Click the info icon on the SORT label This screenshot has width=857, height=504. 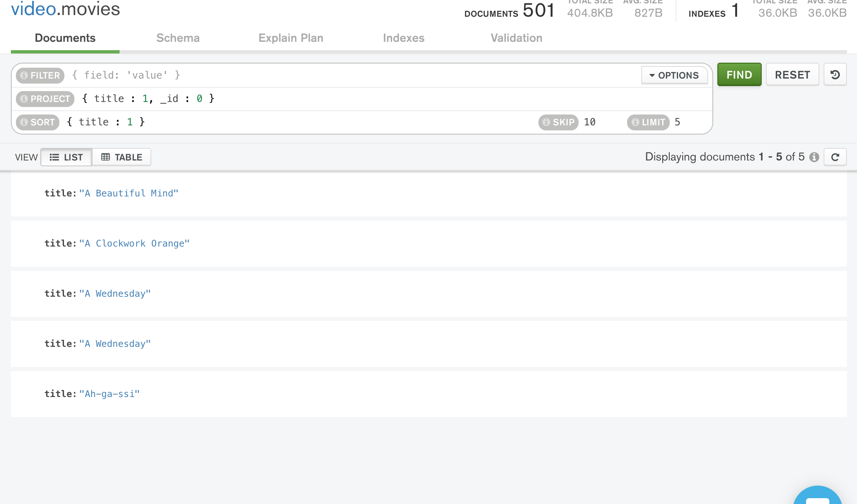pos(24,122)
